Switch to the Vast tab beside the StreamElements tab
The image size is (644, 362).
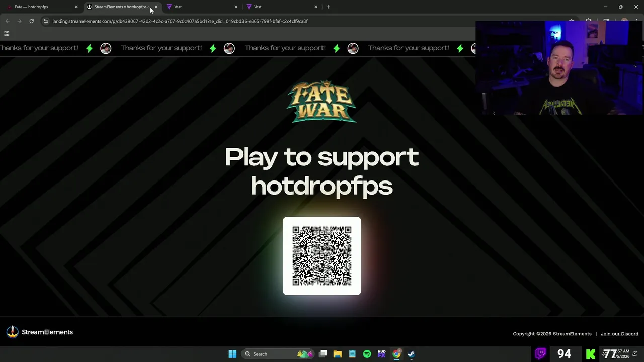[201, 7]
